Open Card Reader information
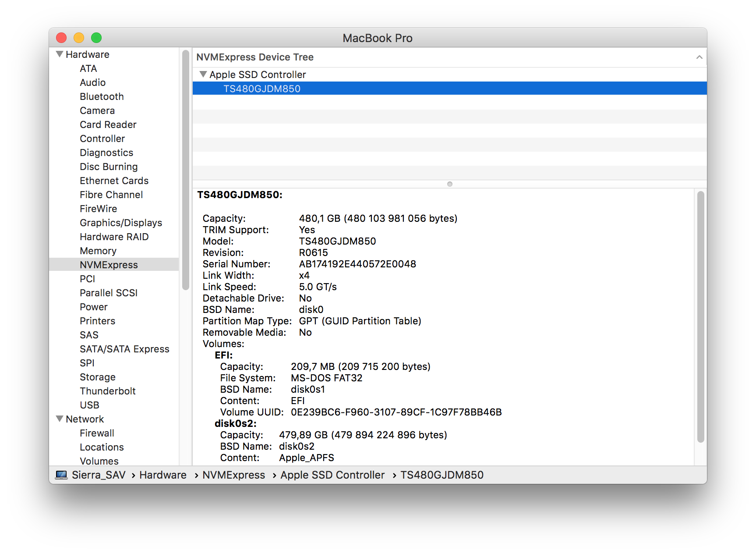The height and width of the screenshot is (554, 756). pos(108,125)
